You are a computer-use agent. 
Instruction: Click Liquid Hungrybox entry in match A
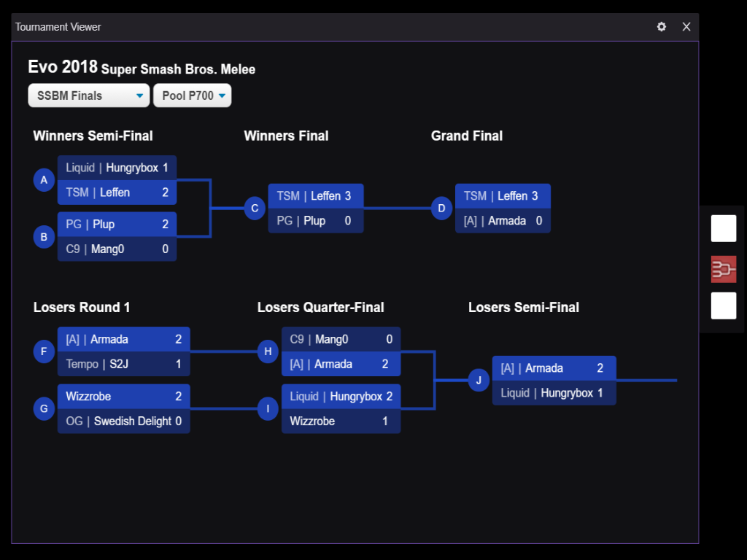[x=117, y=168]
